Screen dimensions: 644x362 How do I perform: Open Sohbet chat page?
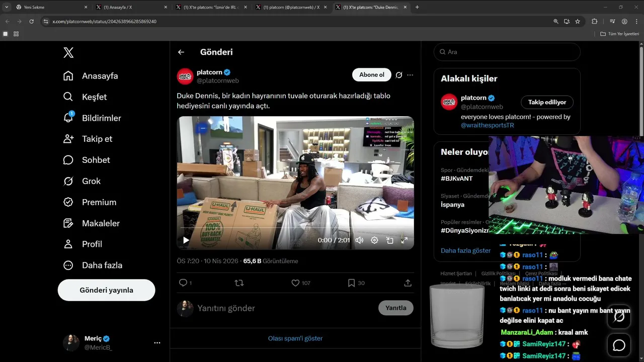(x=87, y=160)
